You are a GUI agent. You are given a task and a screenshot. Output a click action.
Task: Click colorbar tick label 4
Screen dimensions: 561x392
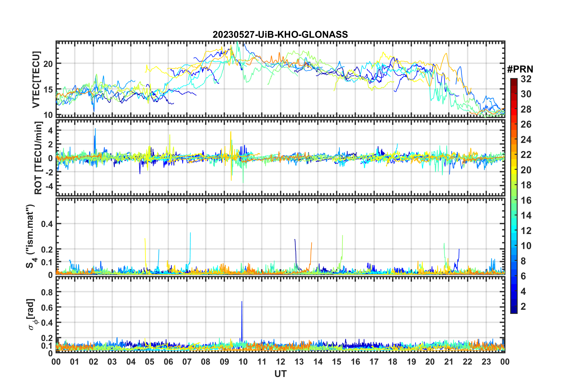pos(523,291)
